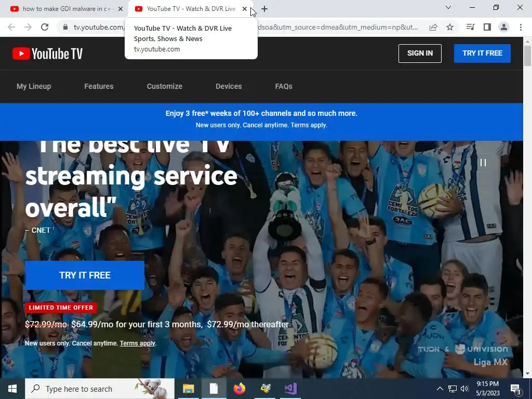Image resolution: width=532 pixels, height=399 pixels.
Task: Click the scrollbar down arrow
Action: pos(527,374)
